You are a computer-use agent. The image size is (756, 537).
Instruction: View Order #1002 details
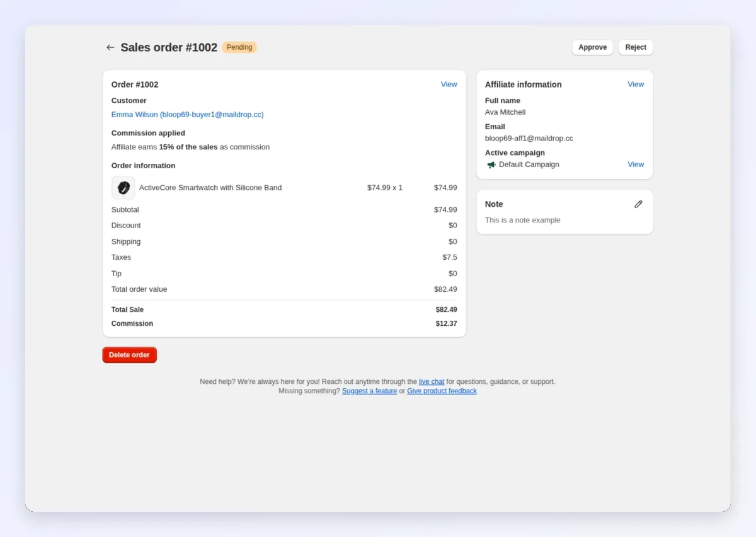coord(449,84)
